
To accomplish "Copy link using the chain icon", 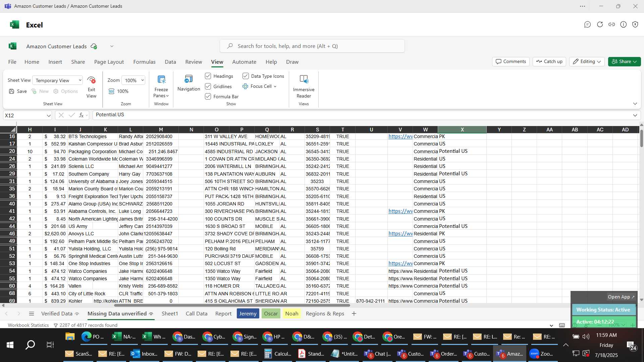I will pyautogui.click(x=611, y=24).
